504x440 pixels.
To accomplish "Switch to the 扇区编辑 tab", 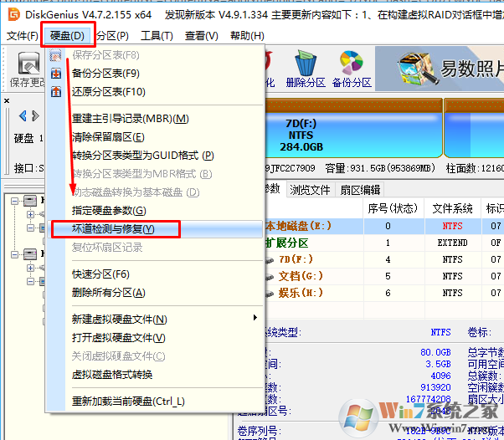I will pyautogui.click(x=360, y=190).
